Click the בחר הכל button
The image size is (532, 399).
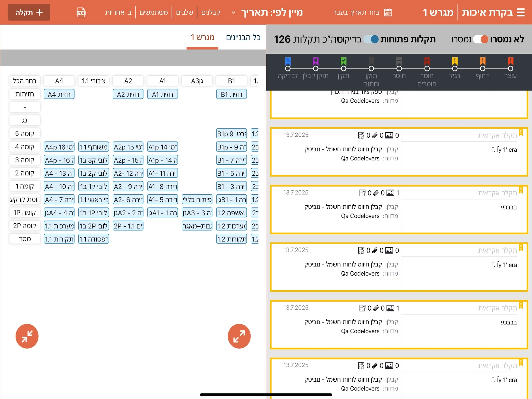point(25,81)
